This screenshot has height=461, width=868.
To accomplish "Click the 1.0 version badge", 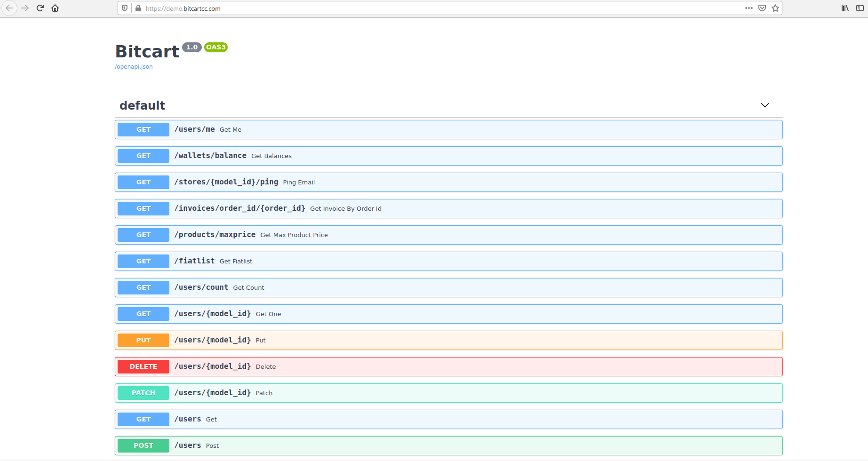I will click(192, 47).
